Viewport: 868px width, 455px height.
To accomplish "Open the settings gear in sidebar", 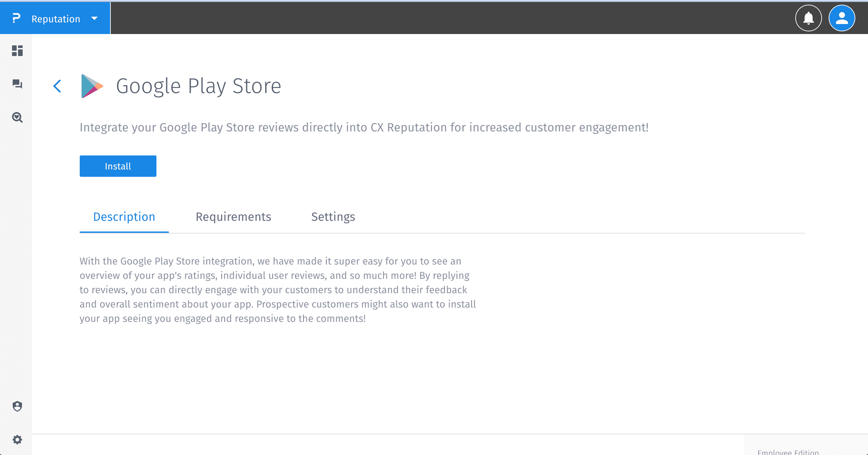I will coord(17,439).
